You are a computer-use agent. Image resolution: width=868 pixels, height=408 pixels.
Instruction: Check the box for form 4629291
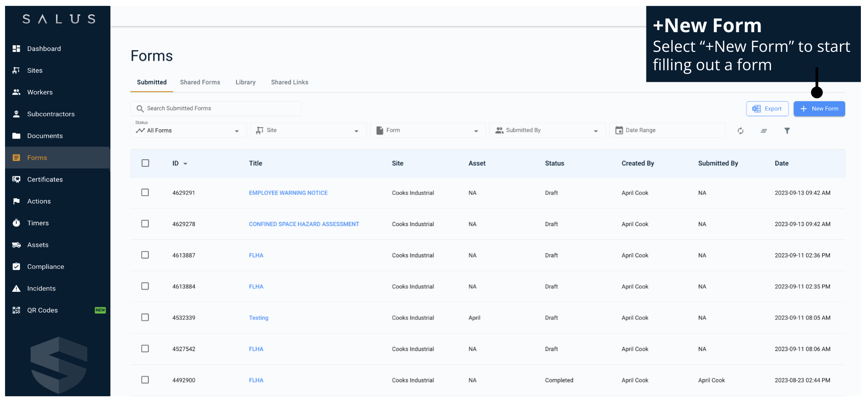pyautogui.click(x=145, y=193)
